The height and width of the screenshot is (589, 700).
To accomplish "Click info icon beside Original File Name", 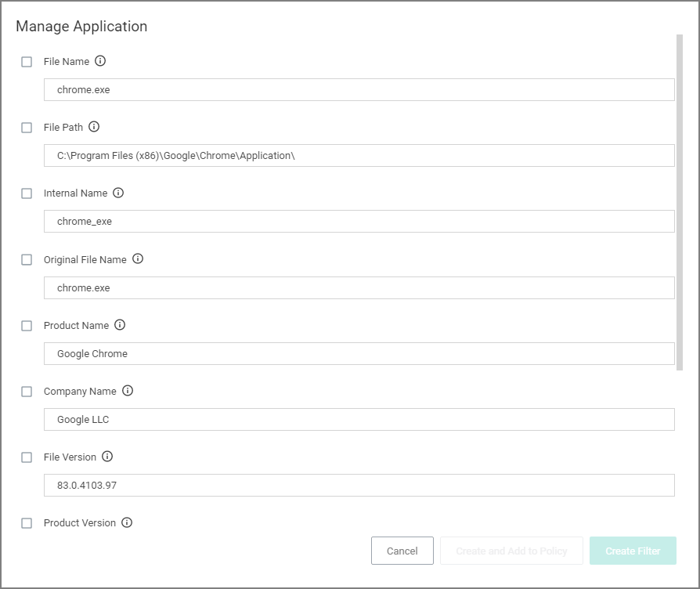I will click(x=138, y=258).
